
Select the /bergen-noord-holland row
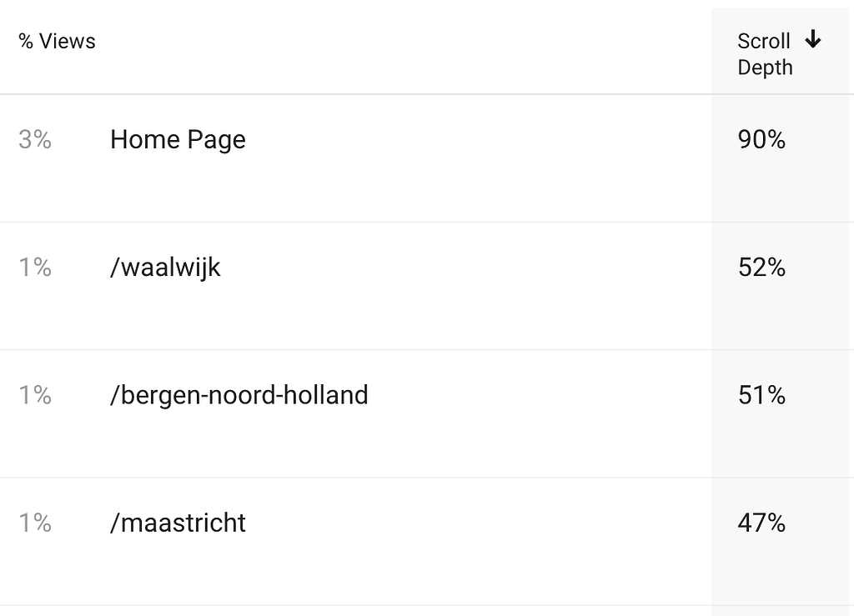(239, 395)
